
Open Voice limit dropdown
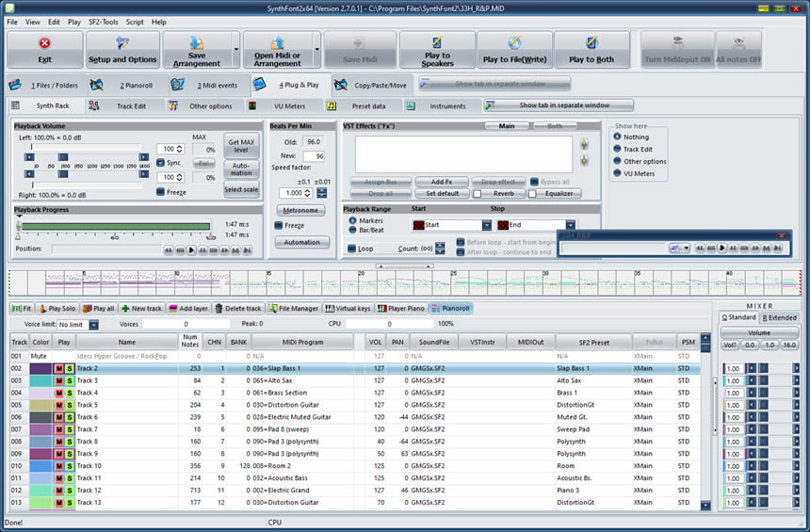pos(93,325)
